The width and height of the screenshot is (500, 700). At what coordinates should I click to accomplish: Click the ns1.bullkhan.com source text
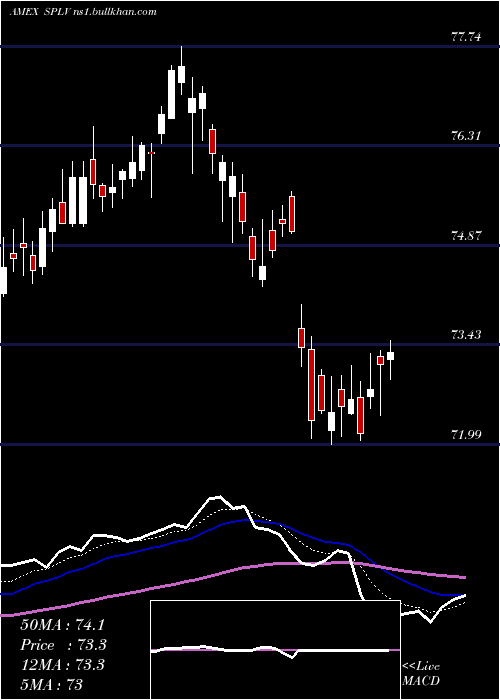pyautogui.click(x=114, y=12)
